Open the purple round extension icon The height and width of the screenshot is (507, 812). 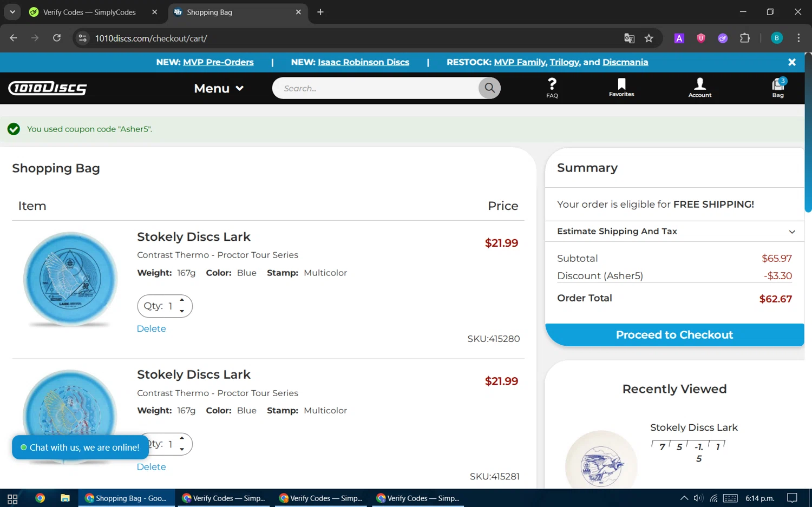723,38
